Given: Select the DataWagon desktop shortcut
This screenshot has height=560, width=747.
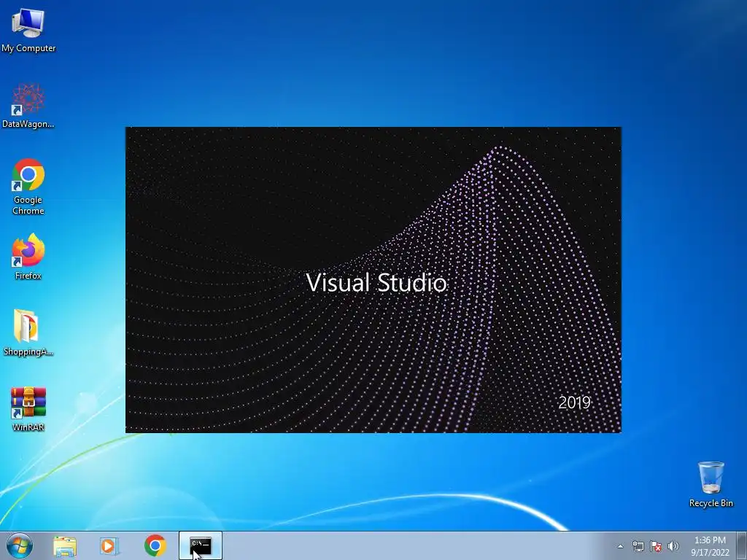Looking at the screenshot, I should 28,106.
